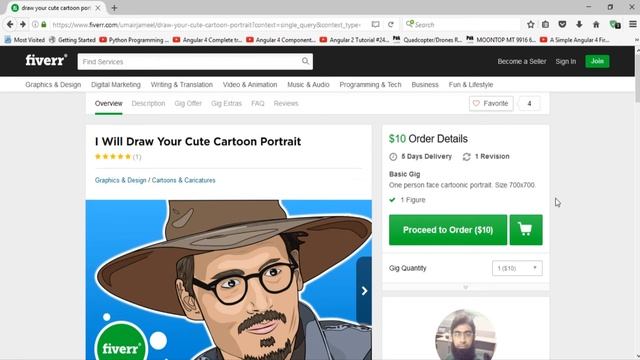Select the Overview tab
The height and width of the screenshot is (360, 640).
(x=109, y=104)
